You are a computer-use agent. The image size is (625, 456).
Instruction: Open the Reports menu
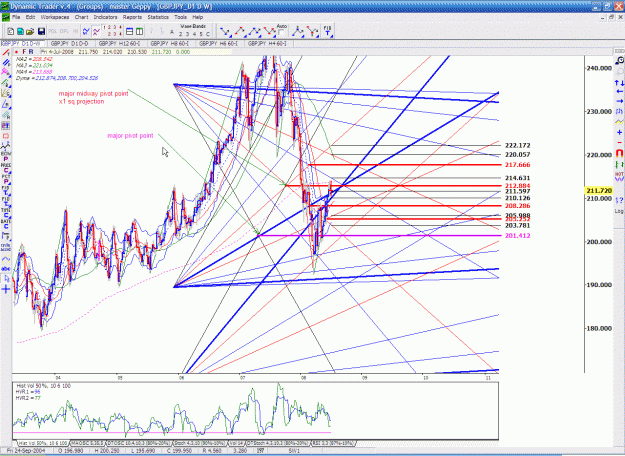(132, 17)
